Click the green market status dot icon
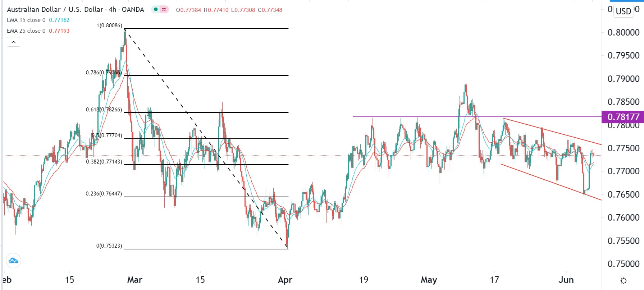The width and height of the screenshot is (644, 290). point(155,10)
